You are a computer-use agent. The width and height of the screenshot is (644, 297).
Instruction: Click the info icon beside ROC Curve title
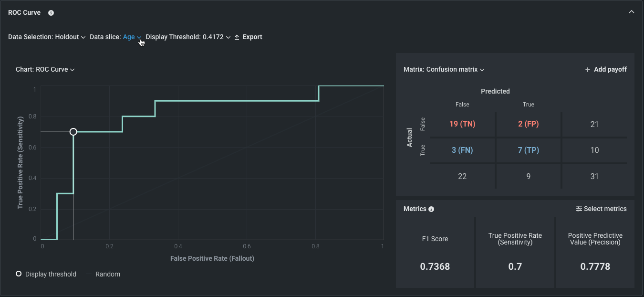click(x=51, y=13)
